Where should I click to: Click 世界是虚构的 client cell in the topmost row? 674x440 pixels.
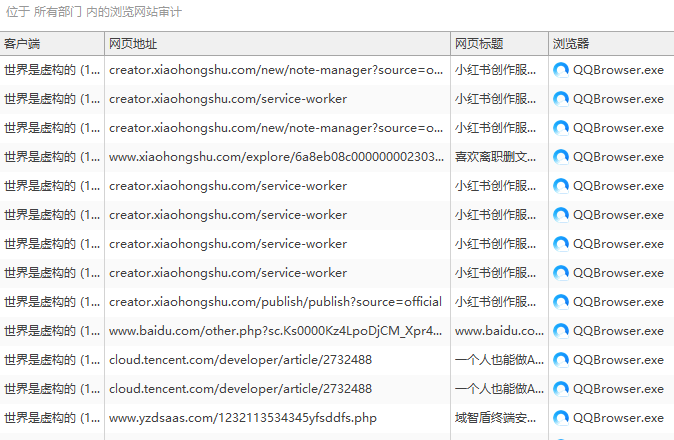(52, 70)
